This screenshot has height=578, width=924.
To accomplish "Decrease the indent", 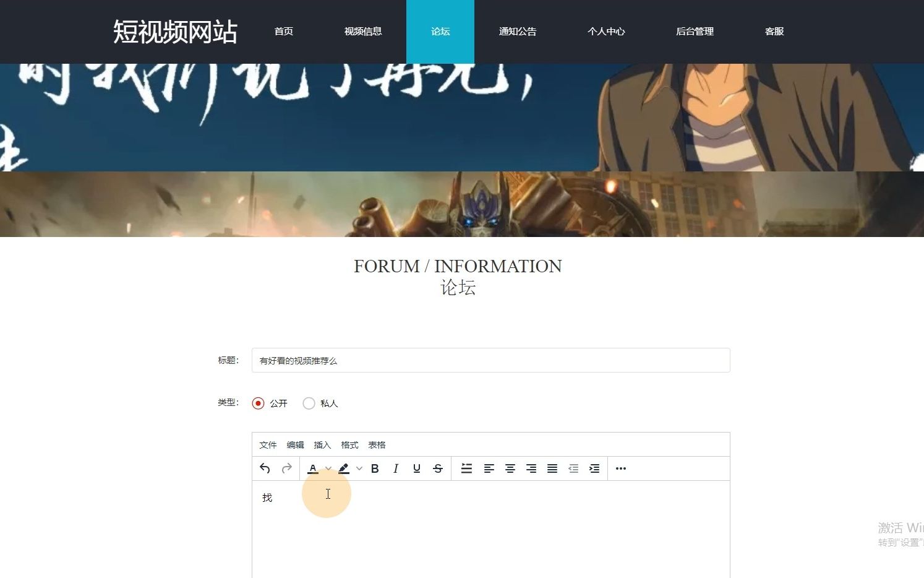I will point(573,468).
